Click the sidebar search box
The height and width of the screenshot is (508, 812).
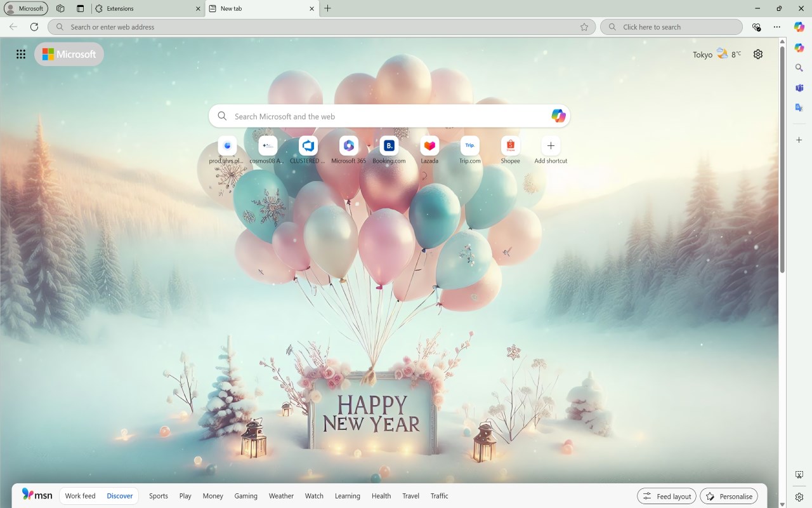(671, 27)
